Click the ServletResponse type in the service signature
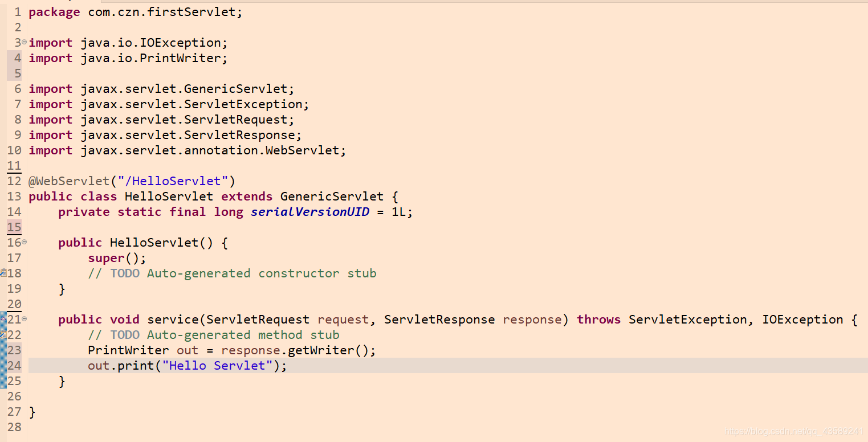868x442 pixels. pyautogui.click(x=439, y=320)
